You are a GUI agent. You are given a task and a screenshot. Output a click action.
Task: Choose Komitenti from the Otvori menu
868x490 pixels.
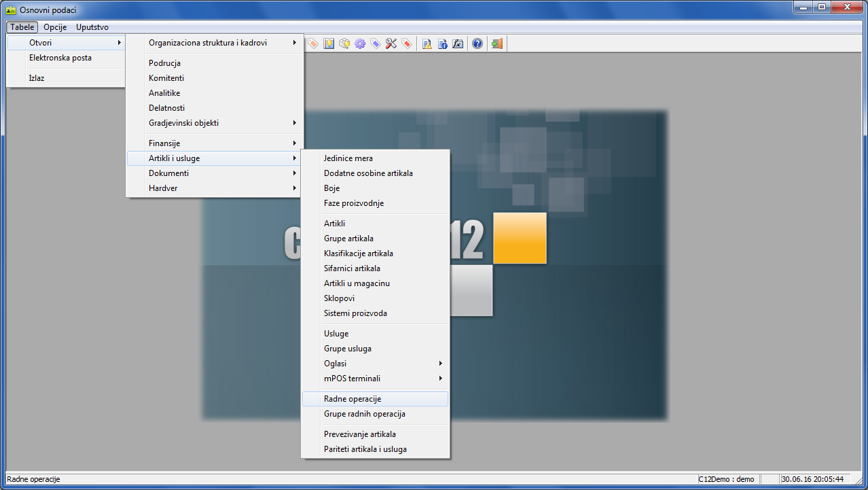[166, 78]
